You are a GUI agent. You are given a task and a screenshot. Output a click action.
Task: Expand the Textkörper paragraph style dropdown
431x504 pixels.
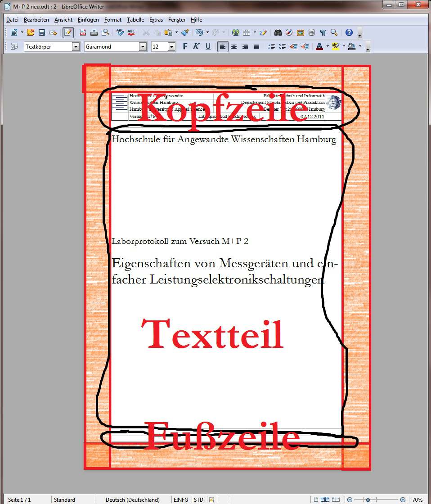coord(76,46)
